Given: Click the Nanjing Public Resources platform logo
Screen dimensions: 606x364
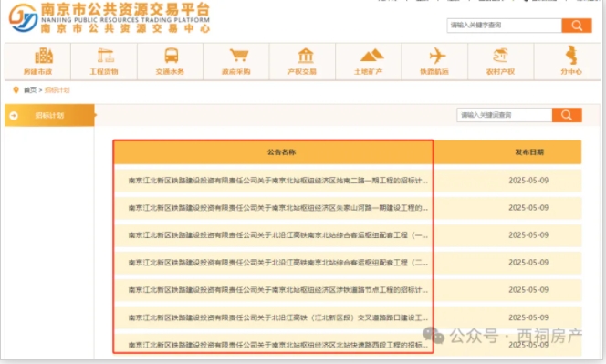Looking at the screenshot, I should (x=110, y=17).
